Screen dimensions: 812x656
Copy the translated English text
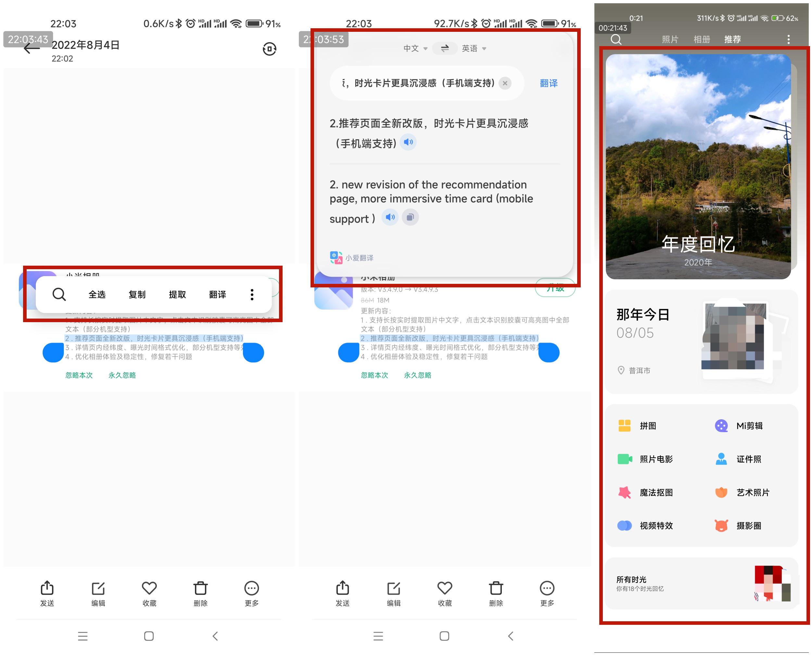(410, 217)
